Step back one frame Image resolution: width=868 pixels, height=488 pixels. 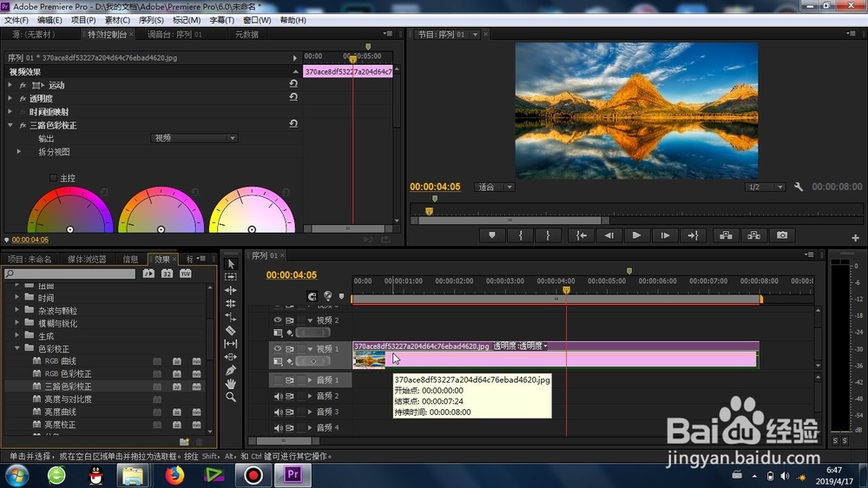tap(609, 235)
